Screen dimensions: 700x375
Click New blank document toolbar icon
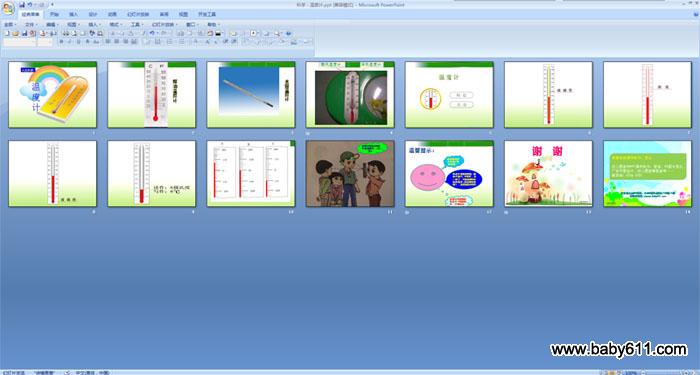(x=6, y=33)
